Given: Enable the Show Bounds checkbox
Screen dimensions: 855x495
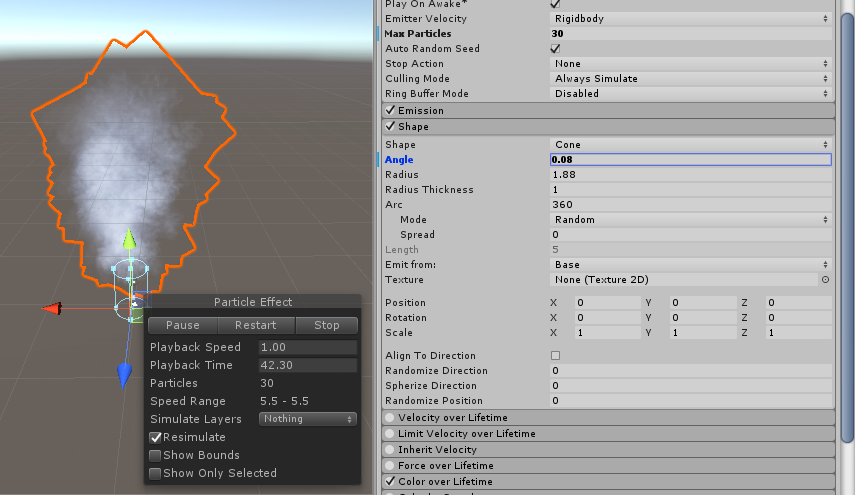Looking at the screenshot, I should click(155, 455).
